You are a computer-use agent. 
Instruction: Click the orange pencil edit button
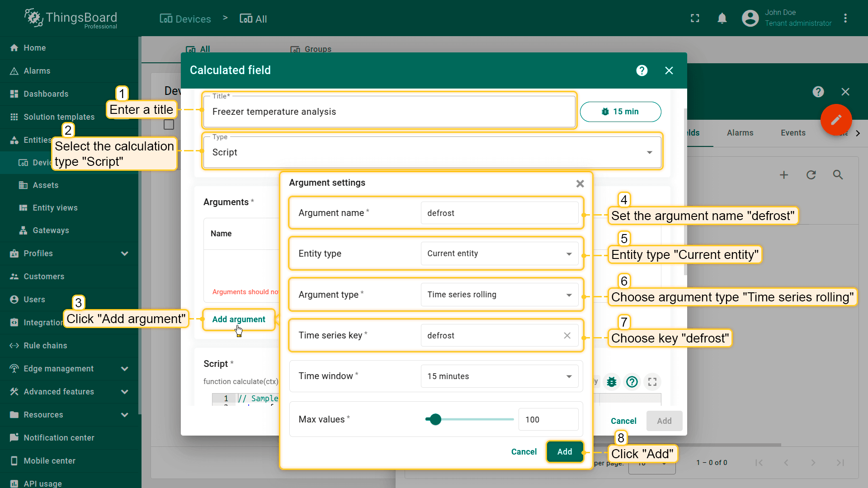click(836, 120)
